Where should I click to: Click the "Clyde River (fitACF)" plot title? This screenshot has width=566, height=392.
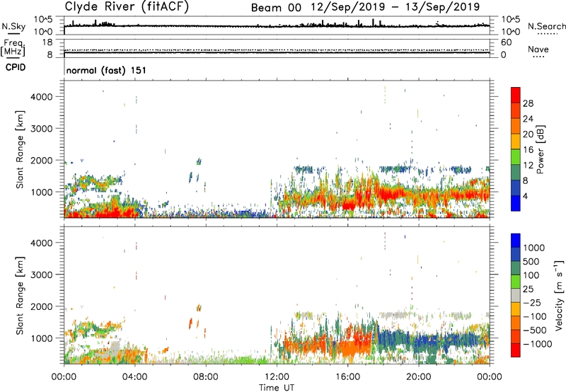click(127, 6)
